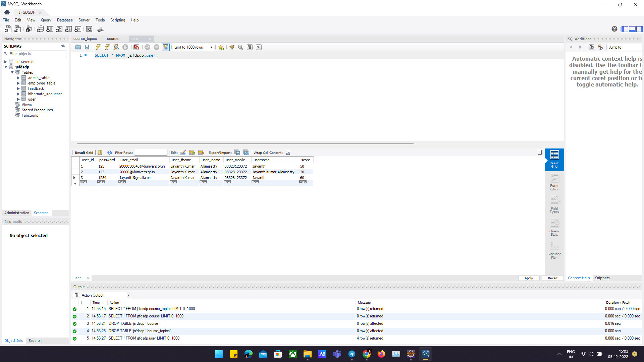Screen dimensions: 644x362
Task: Open Google Chrome from the taskbar
Action: [367, 354]
